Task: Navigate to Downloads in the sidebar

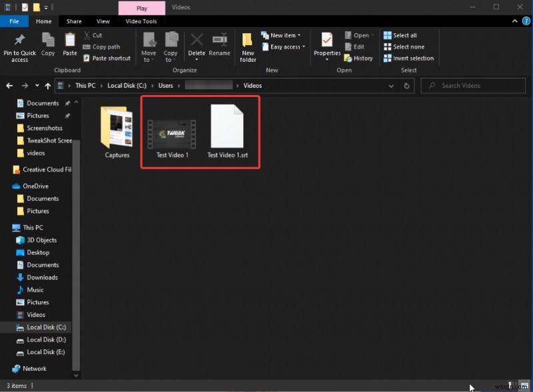Action: [43, 277]
